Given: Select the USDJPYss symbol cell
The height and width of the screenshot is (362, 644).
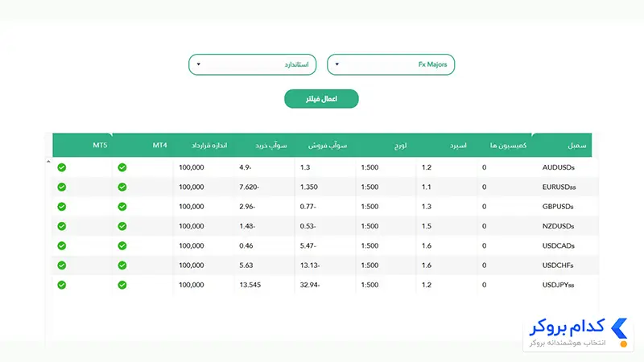Looking at the screenshot, I should (558, 285).
